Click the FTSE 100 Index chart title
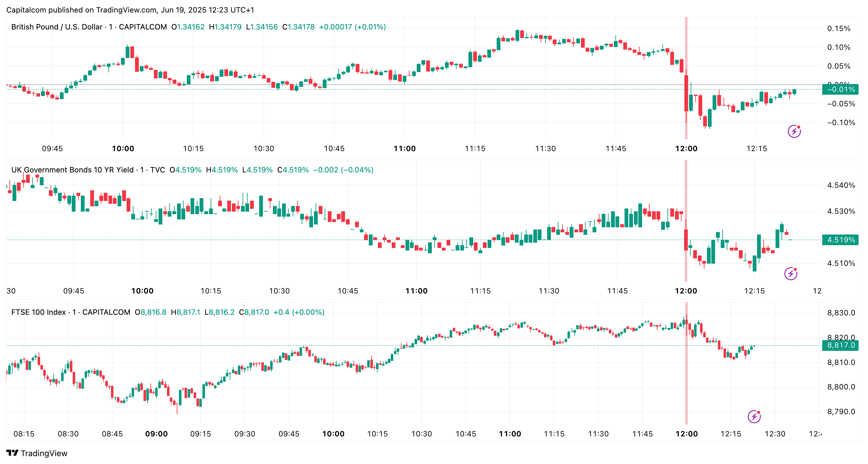 click(x=39, y=312)
